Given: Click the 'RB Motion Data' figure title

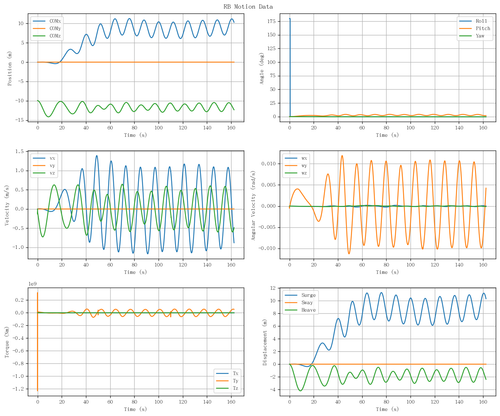Looking at the screenshot, I should [248, 6].
